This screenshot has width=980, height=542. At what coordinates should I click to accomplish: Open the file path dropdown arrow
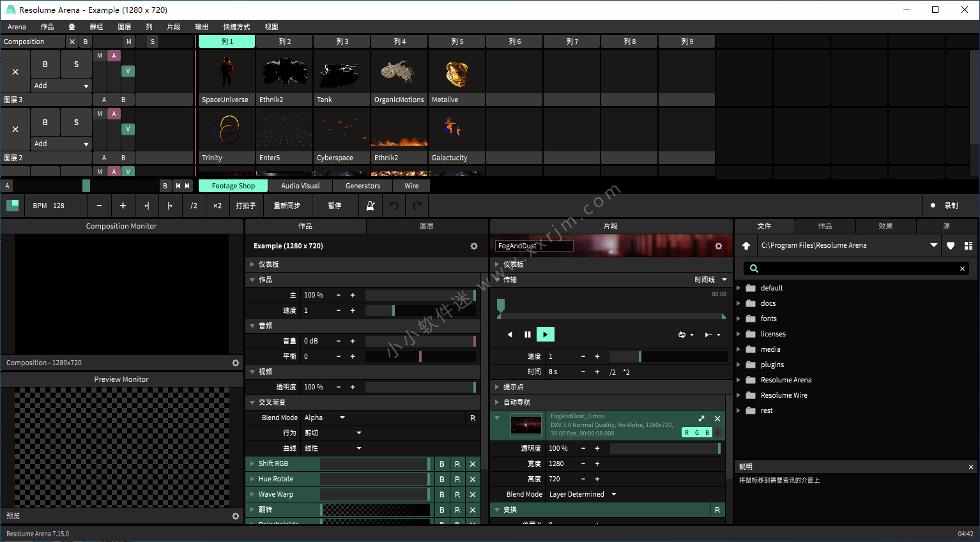(x=933, y=246)
